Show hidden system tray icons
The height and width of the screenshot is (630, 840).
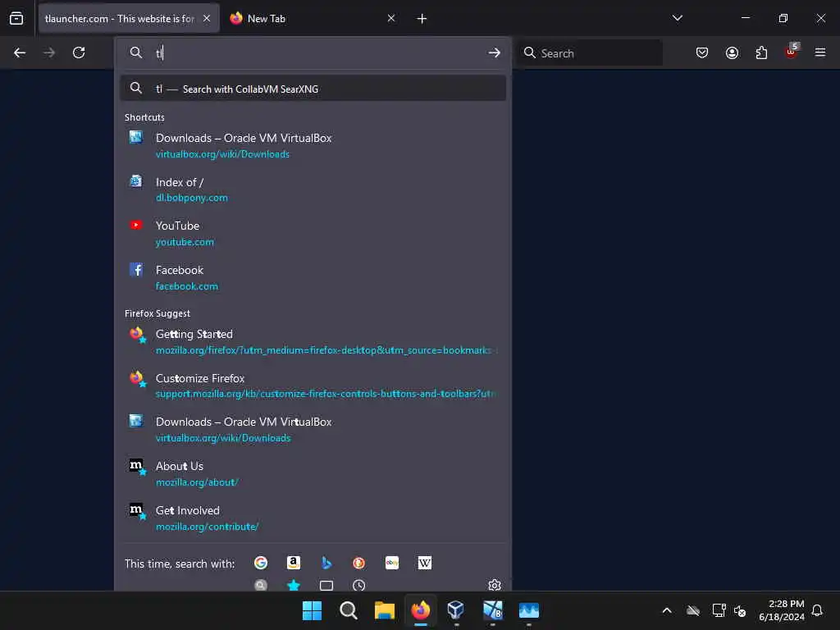(x=667, y=610)
